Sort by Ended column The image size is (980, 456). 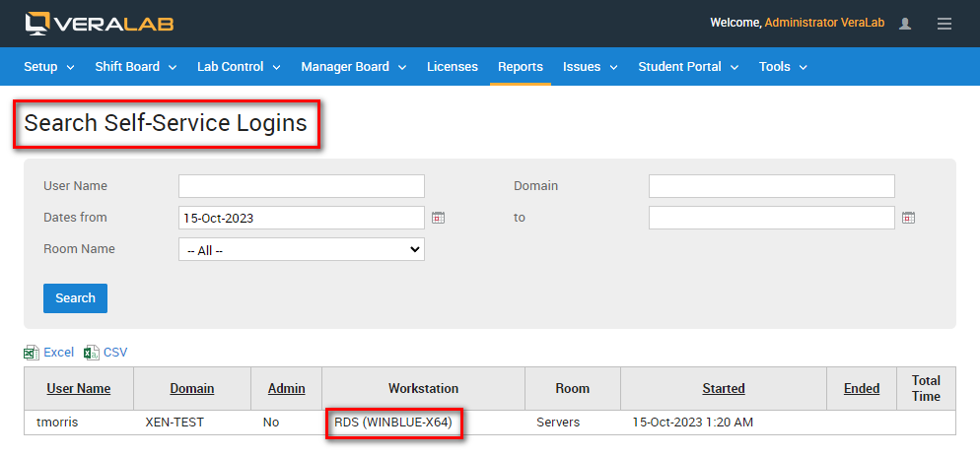click(x=862, y=389)
